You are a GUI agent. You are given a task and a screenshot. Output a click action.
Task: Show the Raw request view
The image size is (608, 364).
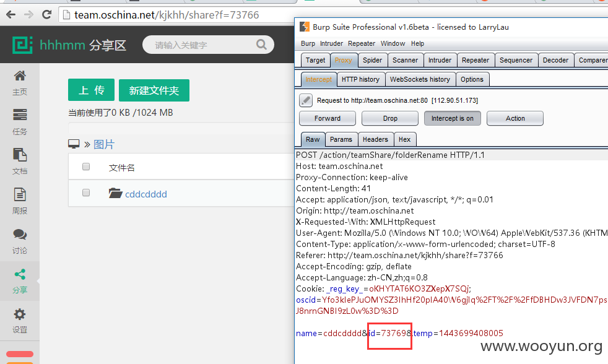[313, 139]
